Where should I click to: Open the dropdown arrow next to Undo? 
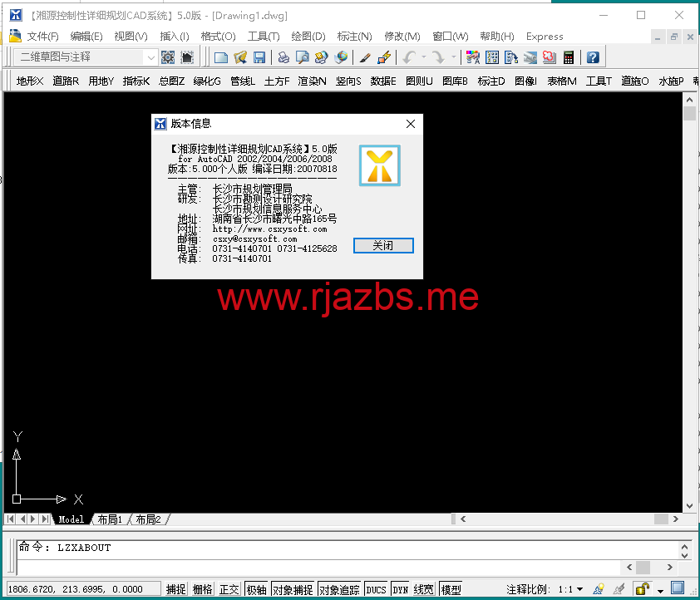click(424, 57)
